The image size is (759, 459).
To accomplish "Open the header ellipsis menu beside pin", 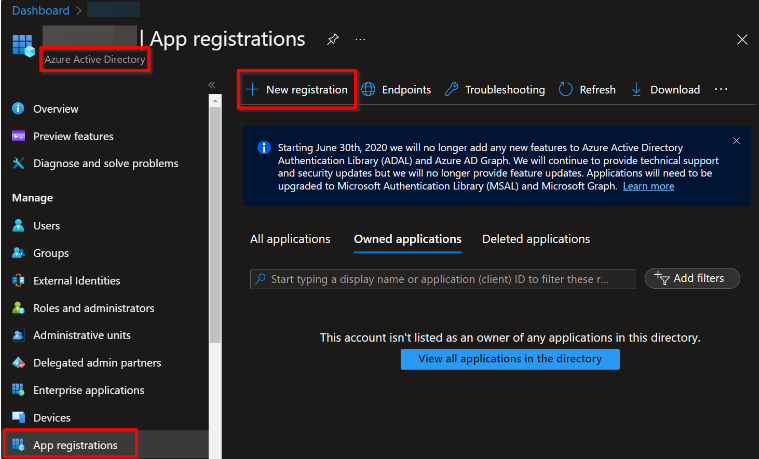I will 360,39.
